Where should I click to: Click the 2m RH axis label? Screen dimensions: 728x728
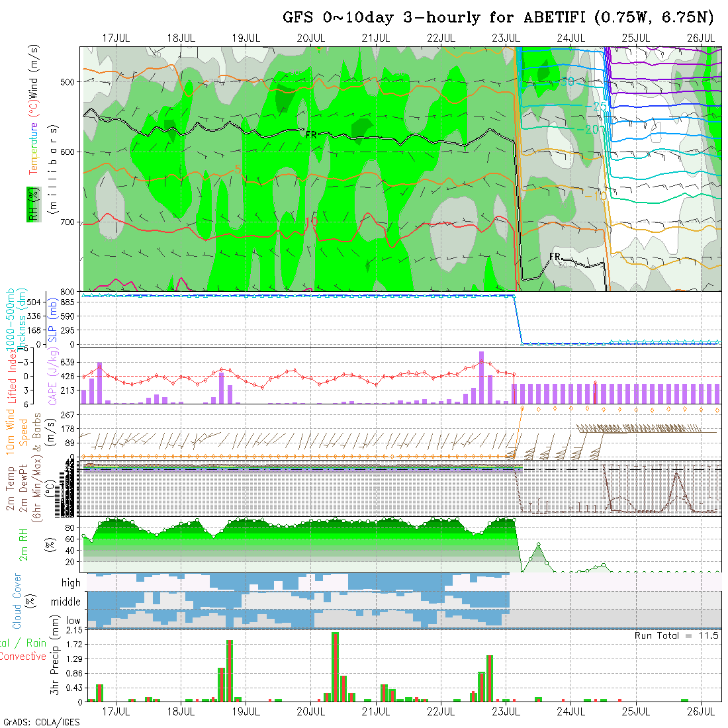[24, 544]
